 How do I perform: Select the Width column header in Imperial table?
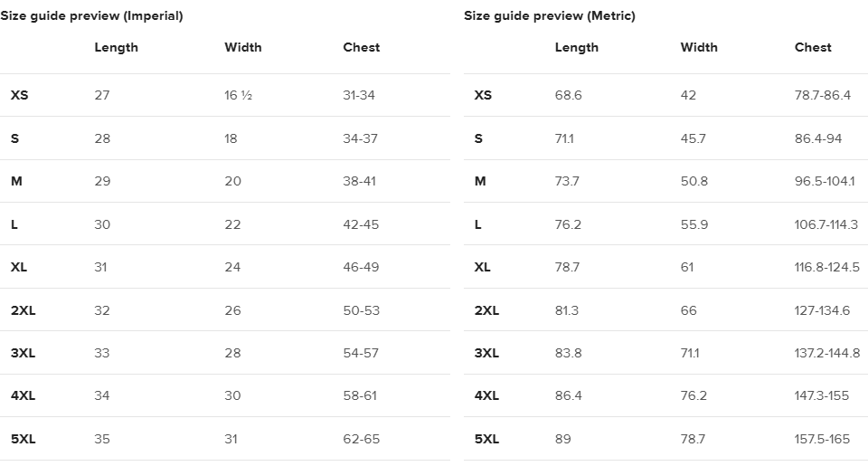coord(243,47)
